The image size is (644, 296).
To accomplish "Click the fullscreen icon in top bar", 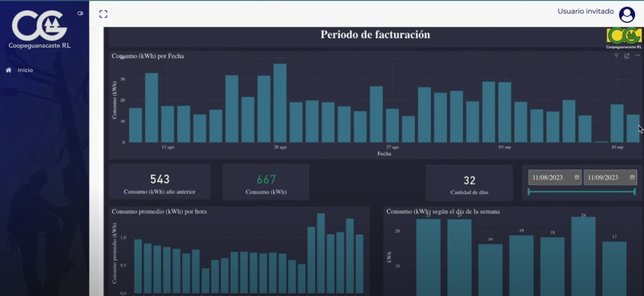I will pyautogui.click(x=103, y=14).
